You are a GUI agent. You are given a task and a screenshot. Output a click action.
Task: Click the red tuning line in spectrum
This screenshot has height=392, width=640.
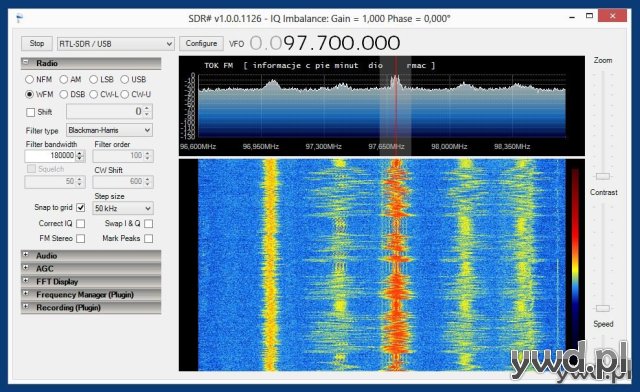(396, 106)
